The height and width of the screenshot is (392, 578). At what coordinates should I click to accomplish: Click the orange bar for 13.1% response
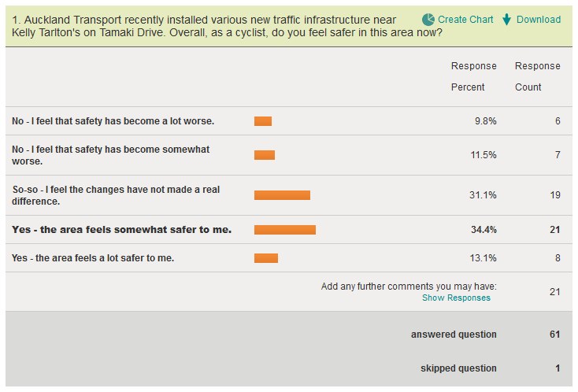click(x=266, y=257)
